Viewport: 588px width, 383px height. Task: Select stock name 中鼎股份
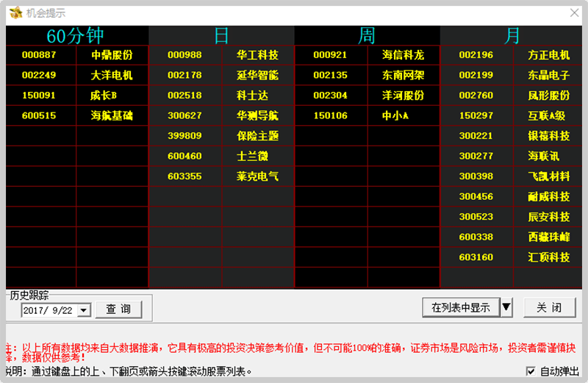pos(112,55)
